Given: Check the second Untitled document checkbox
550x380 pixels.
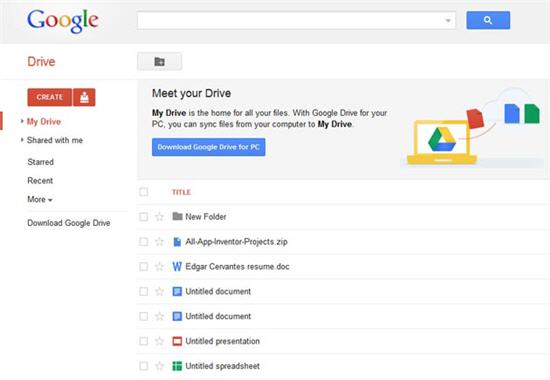Looking at the screenshot, I should point(143,316).
